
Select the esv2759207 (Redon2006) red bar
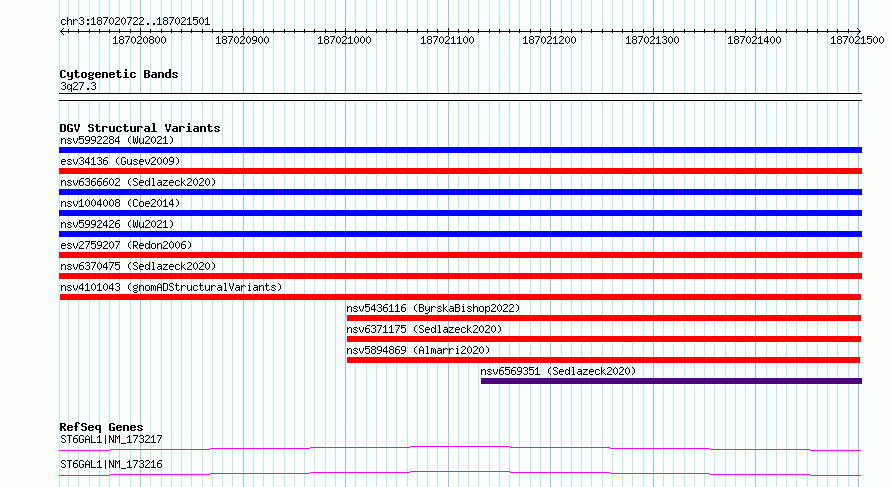coord(460,255)
